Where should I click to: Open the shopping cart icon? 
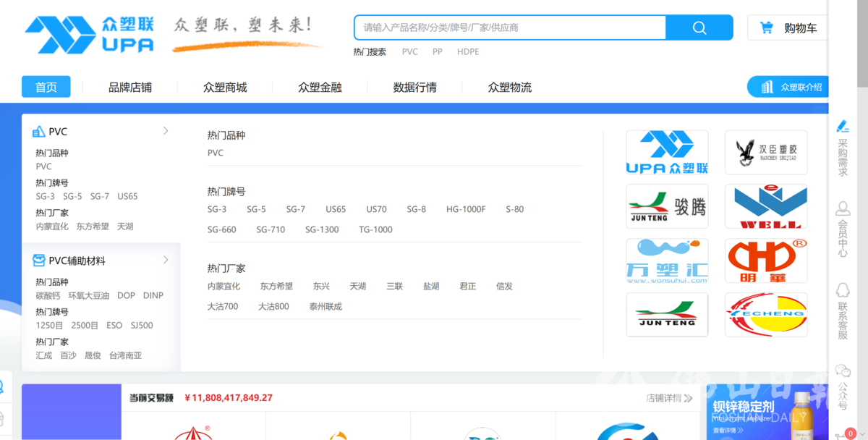click(x=767, y=27)
